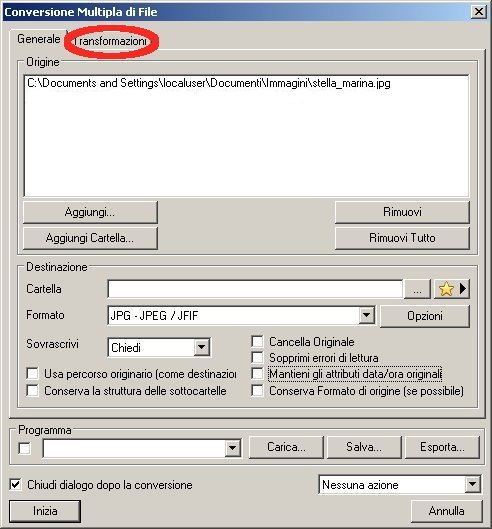This screenshot has height=529, width=492.
Task: Click Salva... to save program
Action: (364, 447)
